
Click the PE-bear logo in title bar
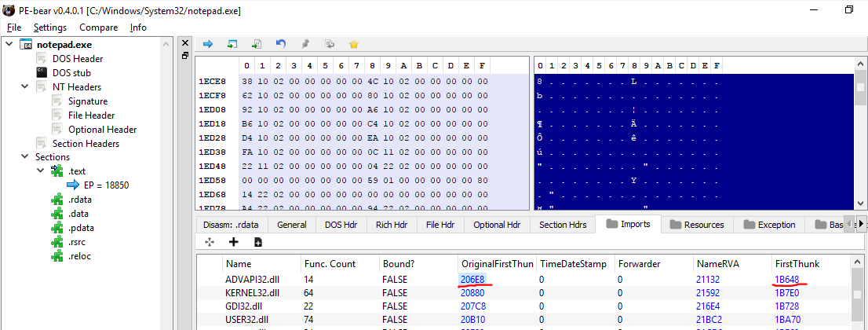pyautogui.click(x=9, y=10)
